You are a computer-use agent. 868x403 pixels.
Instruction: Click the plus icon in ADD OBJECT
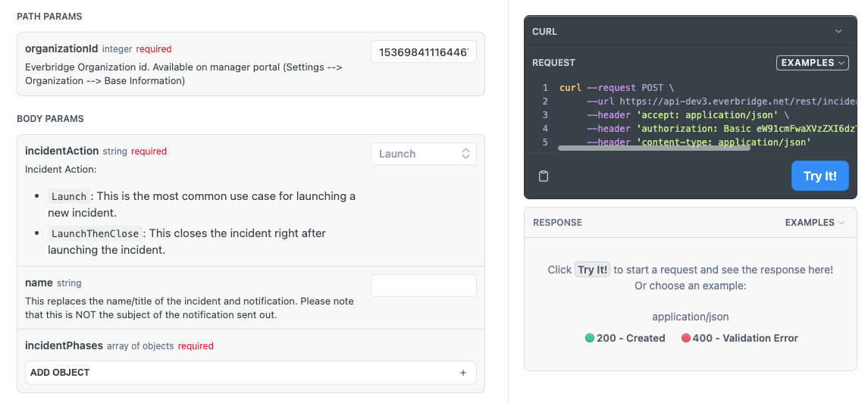463,373
